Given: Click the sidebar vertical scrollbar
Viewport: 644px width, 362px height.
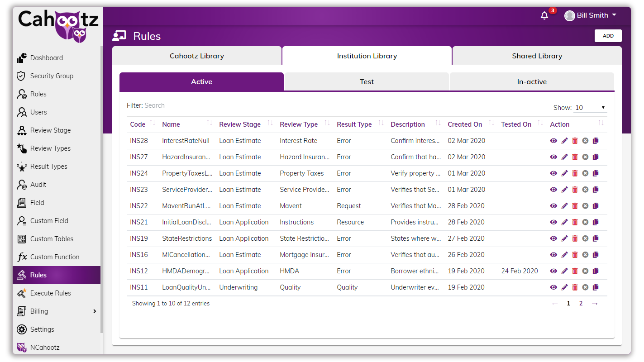Looking at the screenshot, I should point(102,190).
